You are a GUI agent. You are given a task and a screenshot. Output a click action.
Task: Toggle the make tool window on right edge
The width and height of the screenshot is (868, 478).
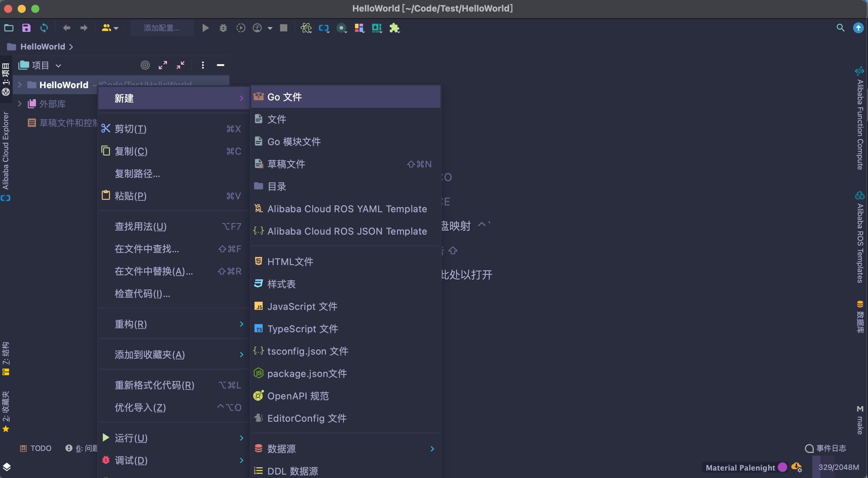click(860, 420)
